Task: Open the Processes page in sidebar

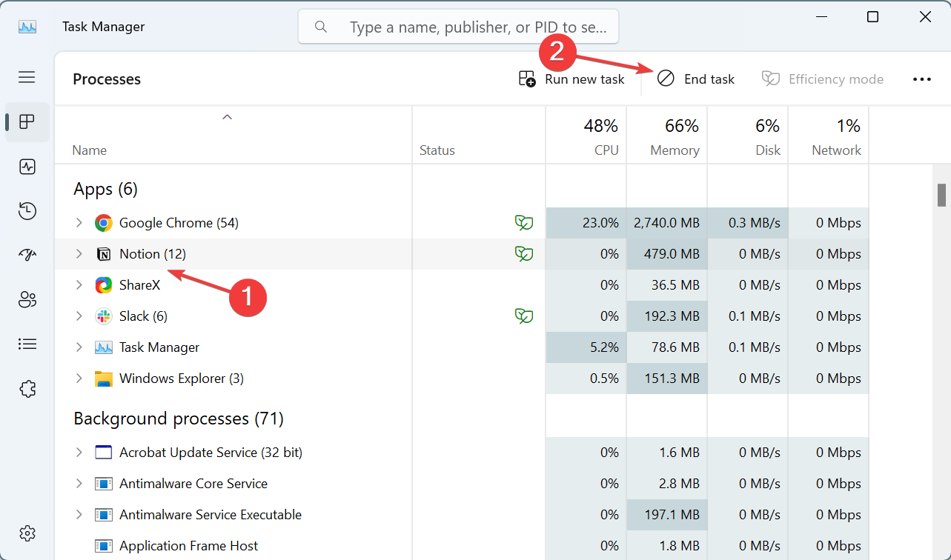Action: tap(27, 121)
